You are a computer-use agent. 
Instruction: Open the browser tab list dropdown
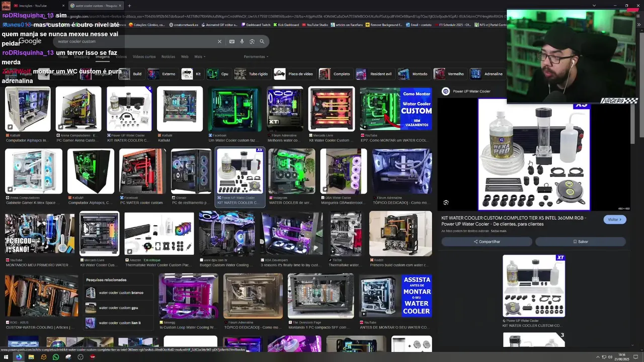tap(594, 6)
